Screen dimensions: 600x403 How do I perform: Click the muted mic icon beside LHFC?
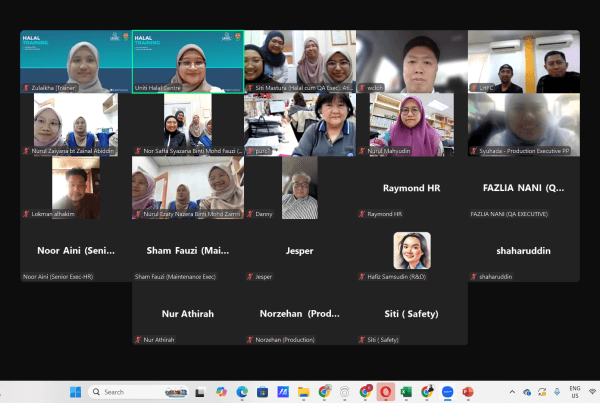(474, 88)
